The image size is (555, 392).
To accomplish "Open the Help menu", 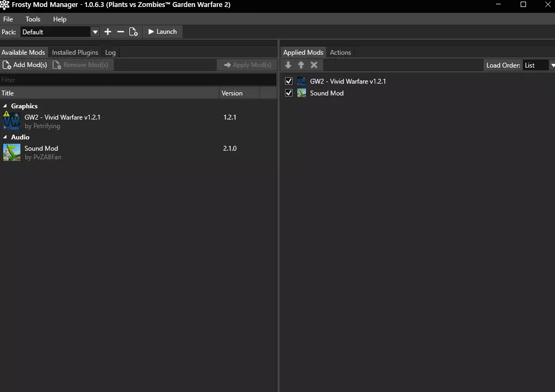I will click(60, 19).
